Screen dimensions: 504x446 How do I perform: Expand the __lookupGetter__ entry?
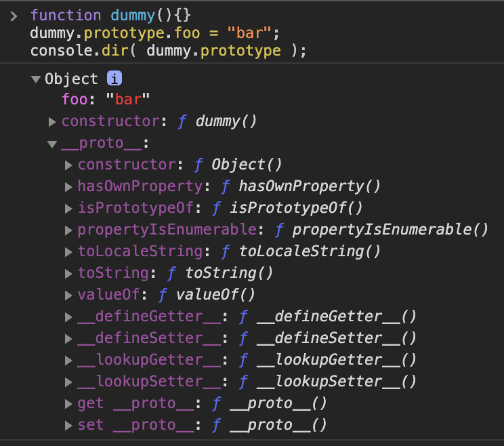coord(68,360)
